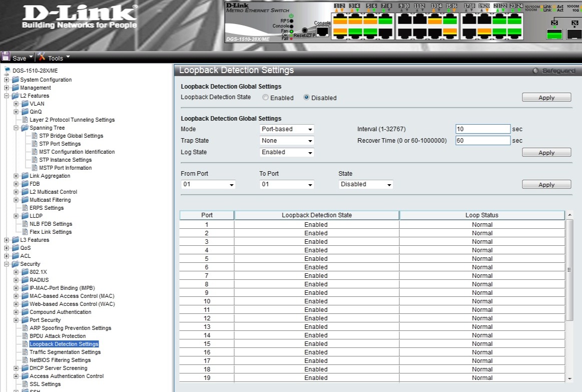Open the Trap State dropdown
The height and width of the screenshot is (392, 582).
coord(287,141)
